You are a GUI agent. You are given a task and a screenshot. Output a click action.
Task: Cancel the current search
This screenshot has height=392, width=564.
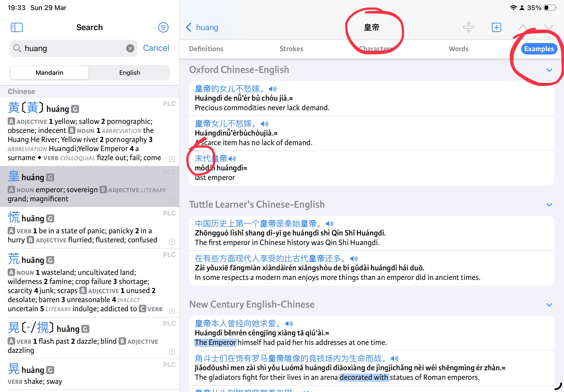tap(156, 48)
